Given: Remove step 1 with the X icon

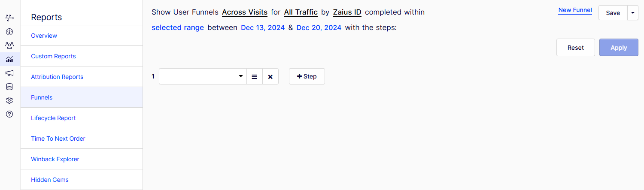Looking at the screenshot, I should 270,76.
